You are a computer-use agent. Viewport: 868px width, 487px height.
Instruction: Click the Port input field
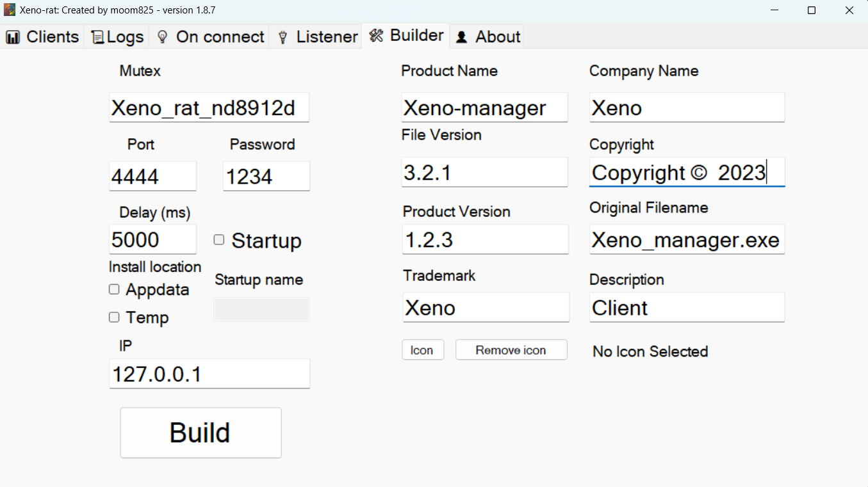(x=152, y=176)
